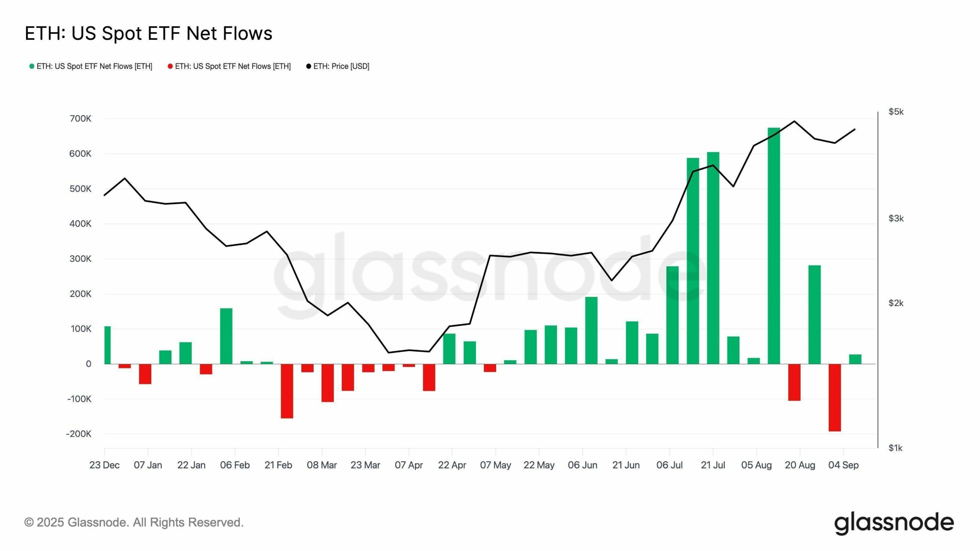
Task: Click the tallest green inflow bar
Action: point(774,245)
